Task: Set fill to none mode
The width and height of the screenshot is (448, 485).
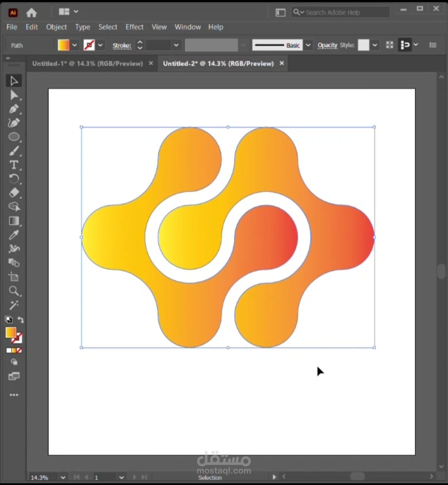Action: coord(19,350)
